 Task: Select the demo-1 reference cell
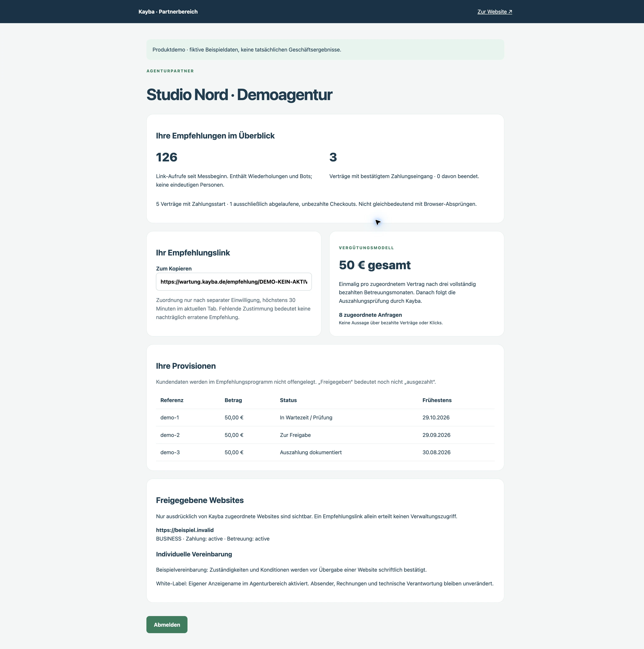(170, 418)
